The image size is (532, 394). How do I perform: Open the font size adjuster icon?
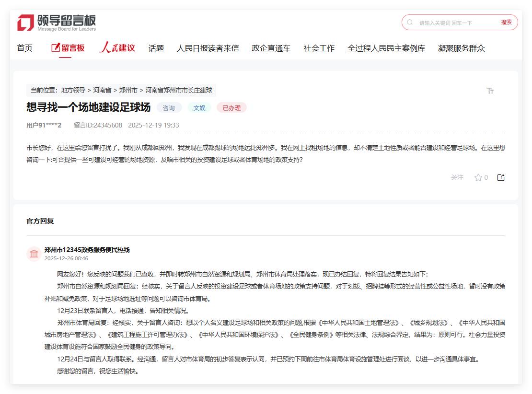pos(490,91)
